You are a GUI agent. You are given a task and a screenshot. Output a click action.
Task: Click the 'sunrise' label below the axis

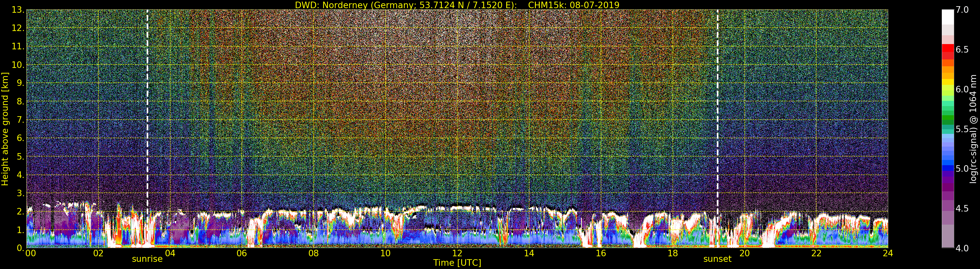pyautogui.click(x=147, y=259)
